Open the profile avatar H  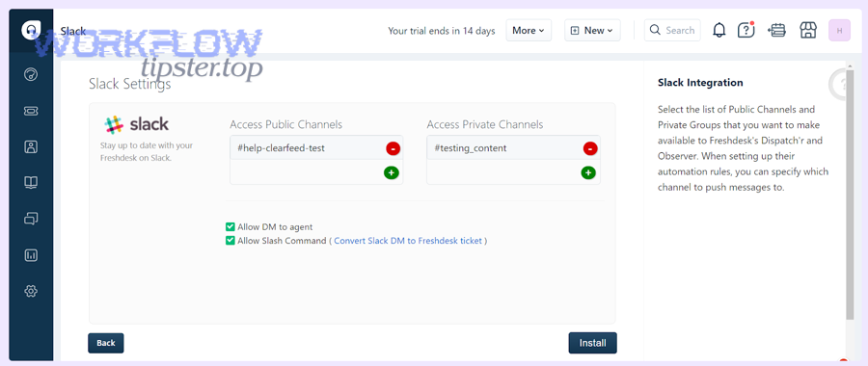pos(839,31)
